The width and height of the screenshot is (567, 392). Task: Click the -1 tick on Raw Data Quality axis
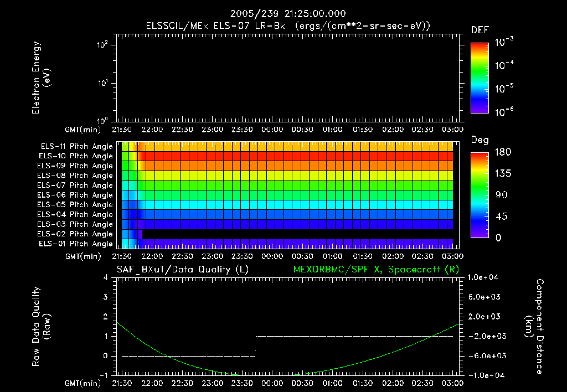point(104,375)
